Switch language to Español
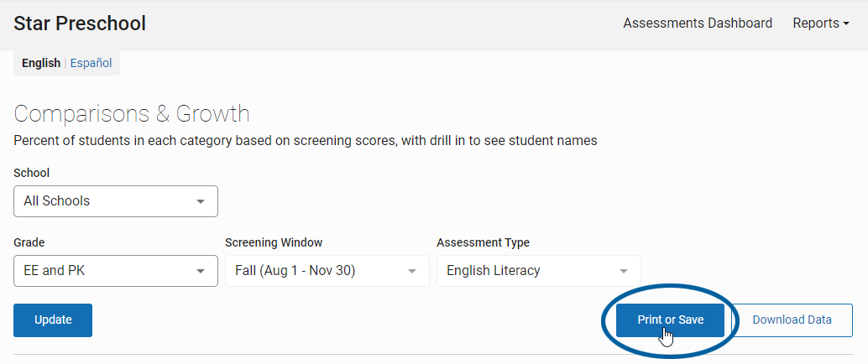This screenshot has height=364, width=868. [x=91, y=63]
